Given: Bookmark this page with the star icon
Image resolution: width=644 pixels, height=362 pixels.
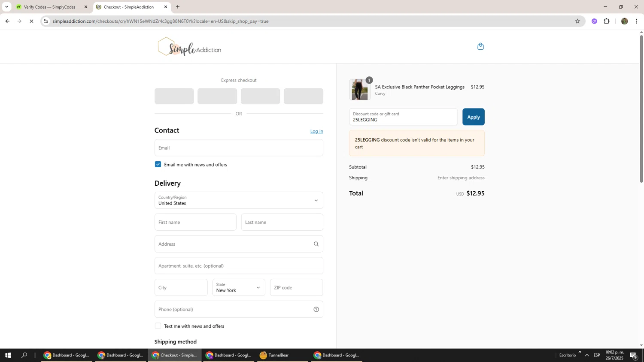Looking at the screenshot, I should click(577, 21).
